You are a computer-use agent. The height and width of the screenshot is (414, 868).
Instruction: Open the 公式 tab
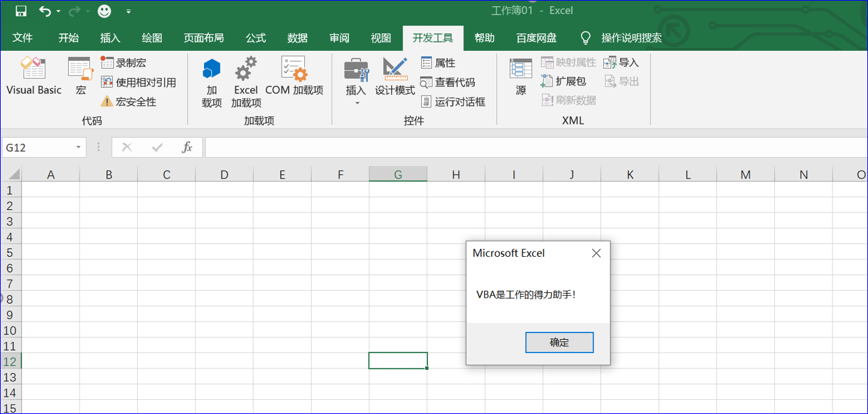(x=255, y=38)
